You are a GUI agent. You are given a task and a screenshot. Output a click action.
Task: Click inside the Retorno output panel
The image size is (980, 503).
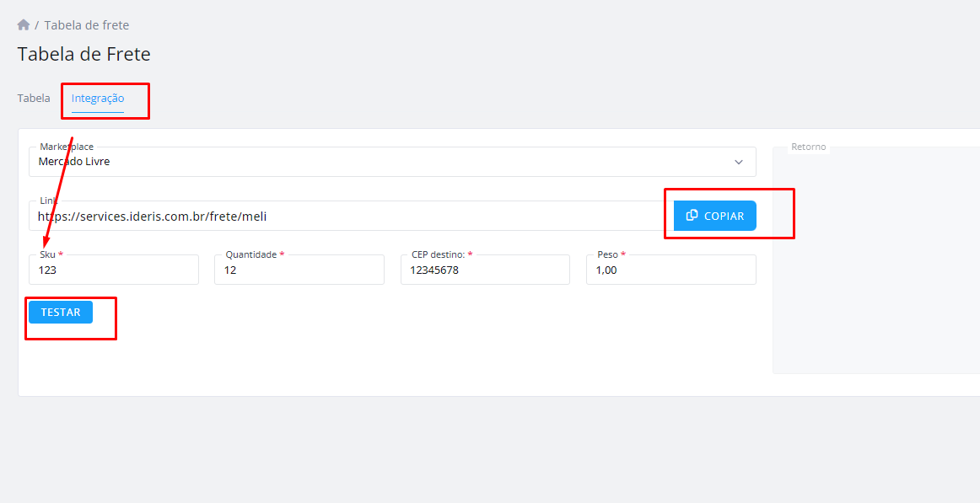876,260
